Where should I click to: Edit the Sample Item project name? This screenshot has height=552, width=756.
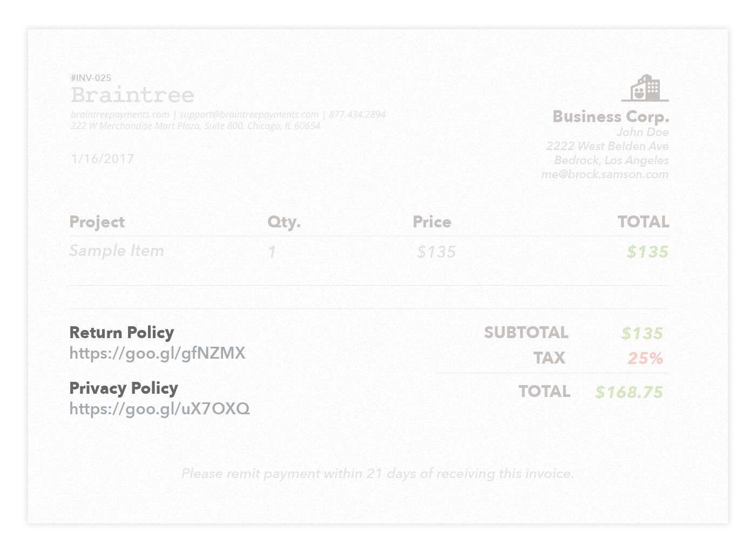pos(117,251)
